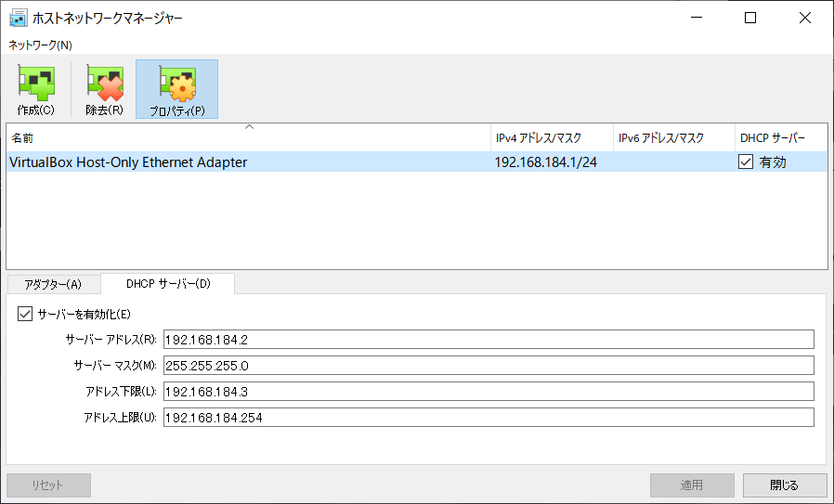Click the Remove (除去) adapter icon

click(105, 83)
